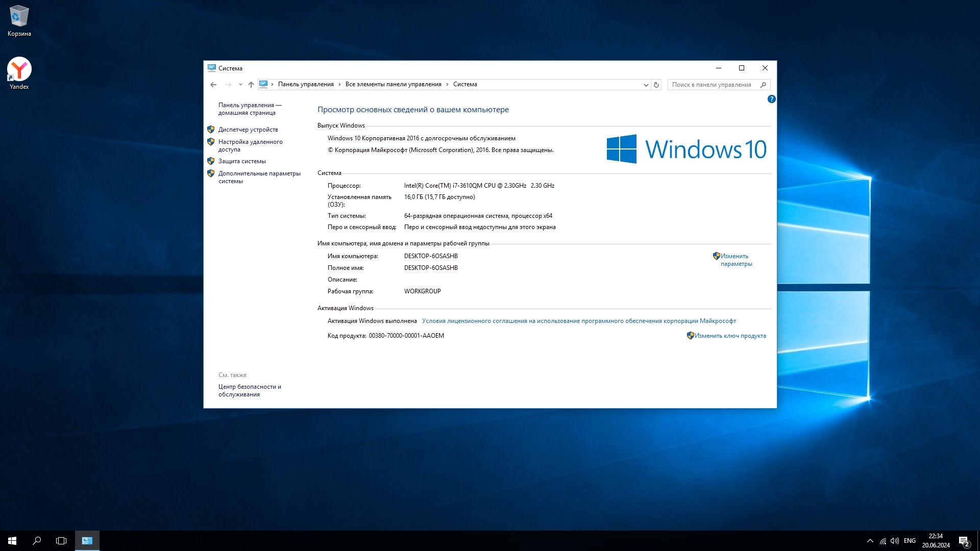
Task: Click the search magnifier in taskbar
Action: pyautogui.click(x=37, y=541)
